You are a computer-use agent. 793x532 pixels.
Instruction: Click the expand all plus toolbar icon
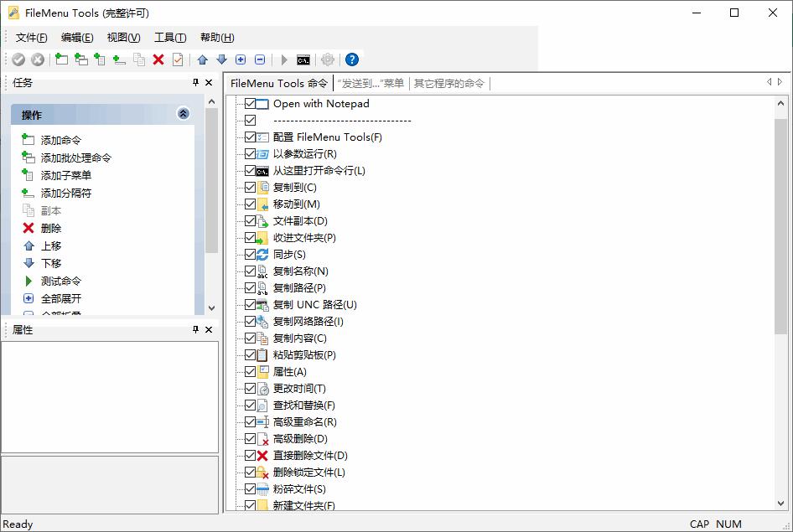[239, 59]
